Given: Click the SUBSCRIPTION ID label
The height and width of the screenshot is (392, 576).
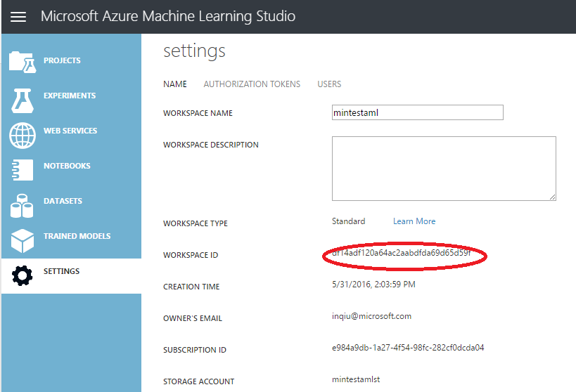Looking at the screenshot, I should pyautogui.click(x=194, y=350).
